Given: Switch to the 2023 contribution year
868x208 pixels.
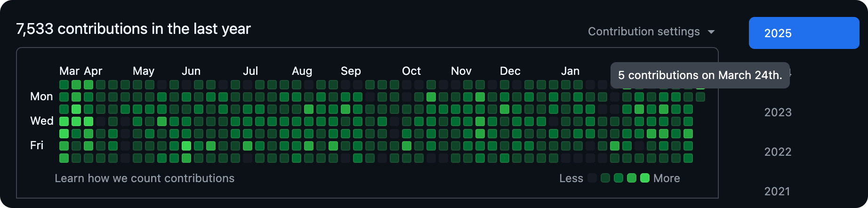Looking at the screenshot, I should [x=778, y=112].
